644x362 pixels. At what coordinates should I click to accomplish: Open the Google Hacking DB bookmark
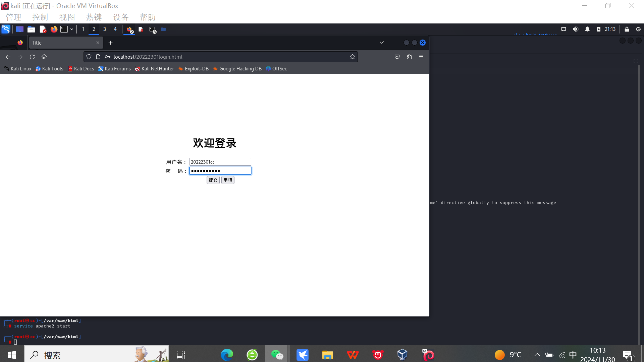(x=237, y=69)
